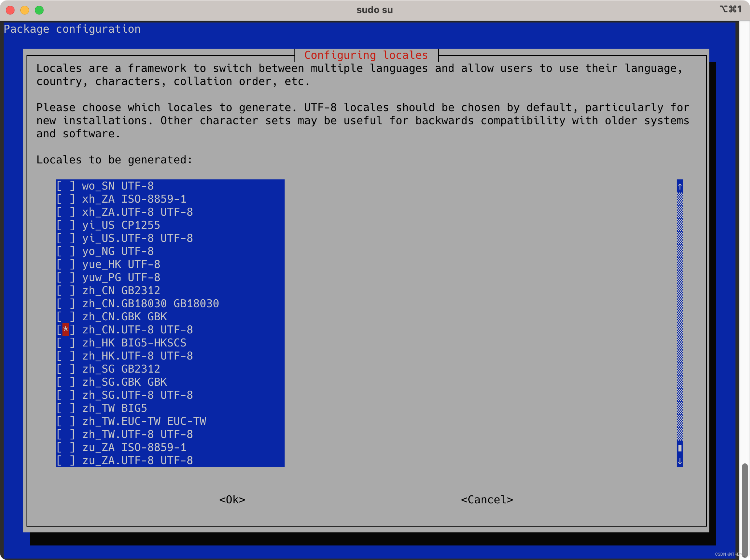Toggle the yue_HK UTF-8 checkbox
Screen dimensions: 750x560
click(x=66, y=264)
